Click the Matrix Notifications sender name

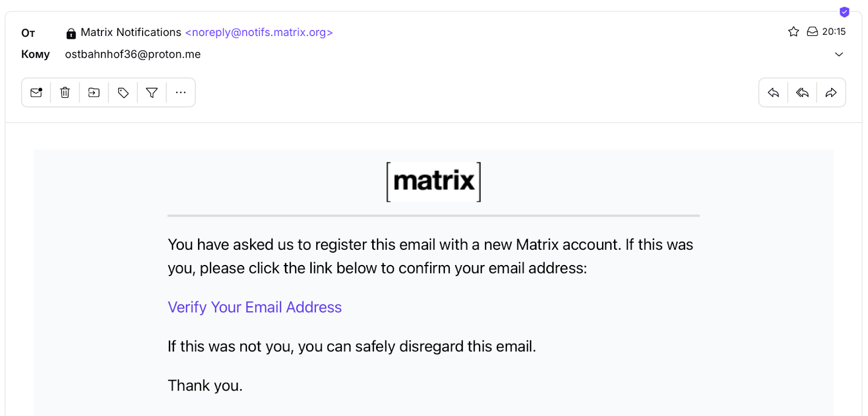pyautogui.click(x=131, y=33)
